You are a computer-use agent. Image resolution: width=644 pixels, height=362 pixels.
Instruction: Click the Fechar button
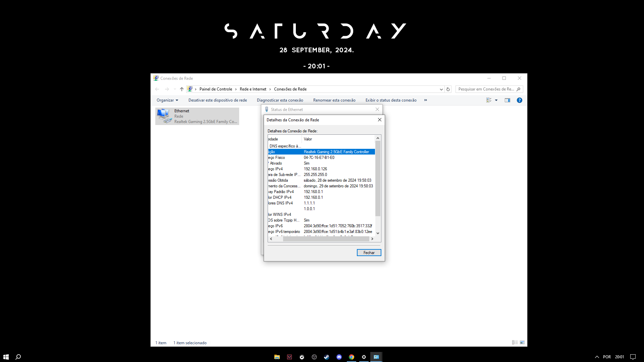pyautogui.click(x=369, y=253)
